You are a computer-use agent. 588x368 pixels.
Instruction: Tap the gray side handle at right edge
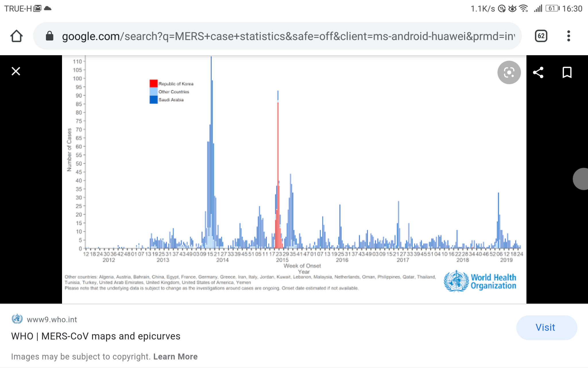tap(581, 179)
